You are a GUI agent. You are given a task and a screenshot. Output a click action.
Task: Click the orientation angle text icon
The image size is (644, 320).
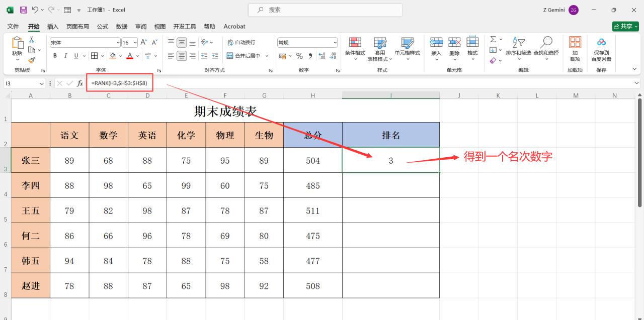(x=204, y=43)
